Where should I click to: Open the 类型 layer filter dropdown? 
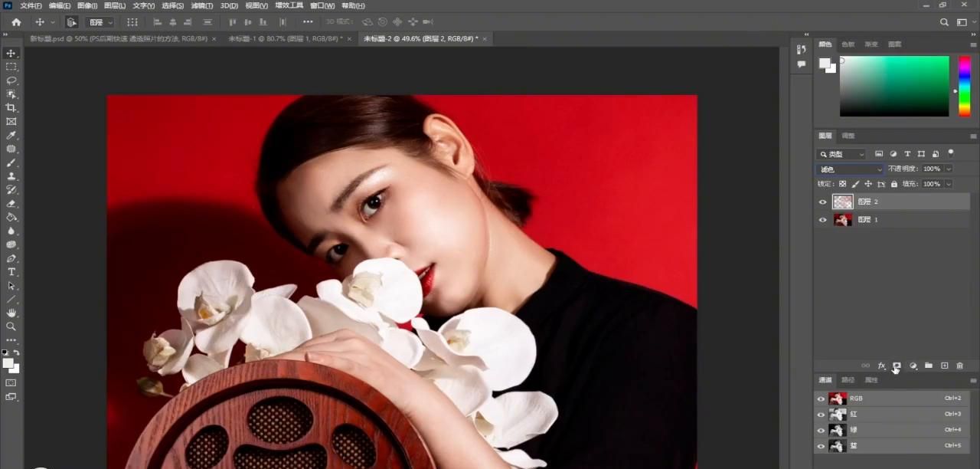(x=841, y=155)
